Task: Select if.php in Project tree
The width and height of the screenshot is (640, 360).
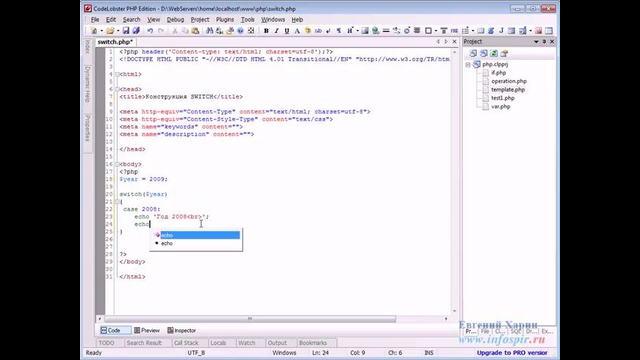Action: [498, 73]
